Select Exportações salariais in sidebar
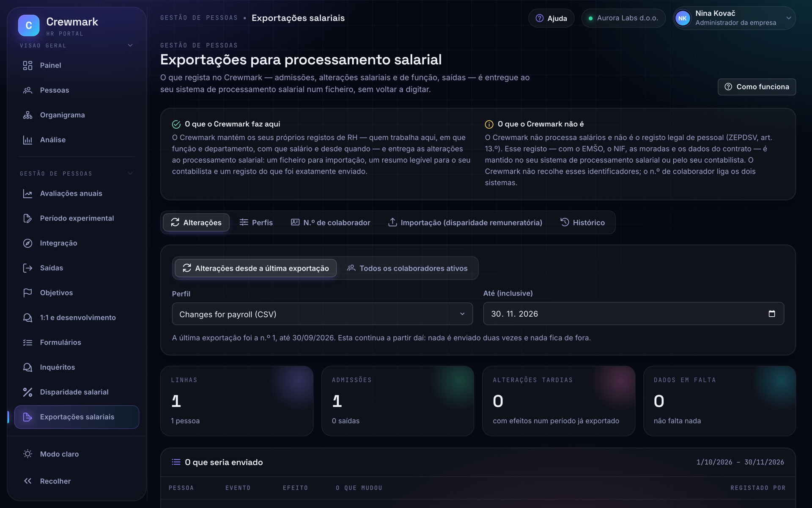The image size is (812, 508). [77, 417]
